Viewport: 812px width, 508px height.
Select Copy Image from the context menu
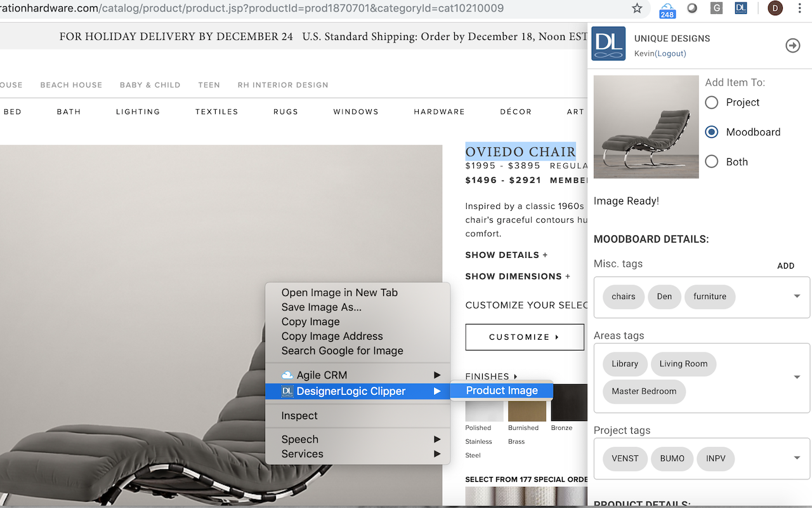[310, 321]
